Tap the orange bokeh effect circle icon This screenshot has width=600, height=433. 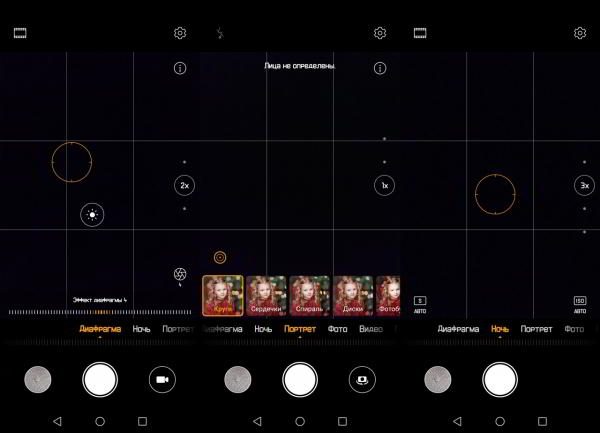[220, 257]
